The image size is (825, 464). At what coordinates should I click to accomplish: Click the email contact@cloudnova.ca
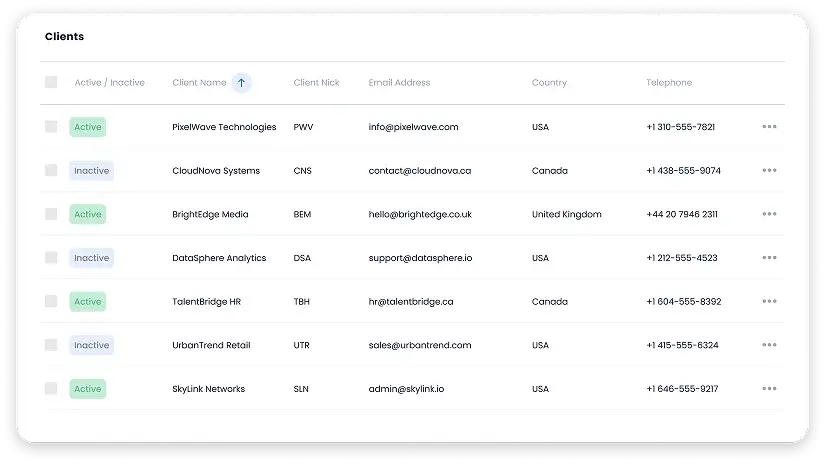420,170
